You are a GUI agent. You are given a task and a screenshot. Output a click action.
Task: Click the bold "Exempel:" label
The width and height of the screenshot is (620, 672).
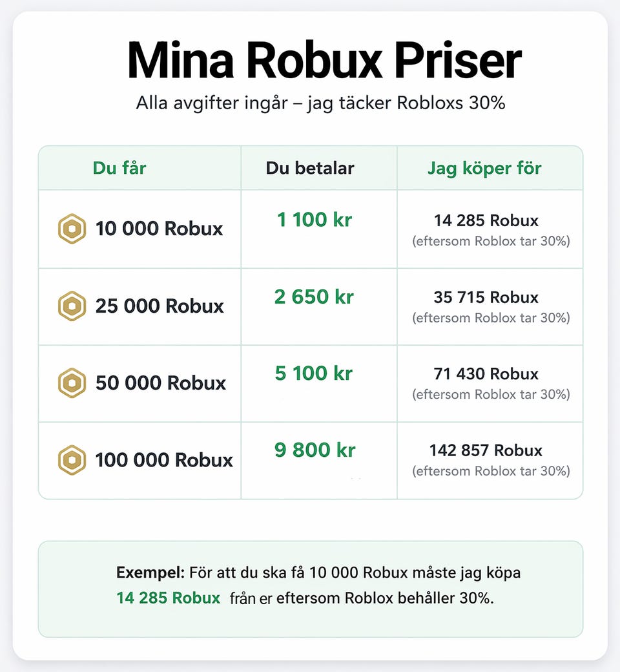click(x=150, y=572)
